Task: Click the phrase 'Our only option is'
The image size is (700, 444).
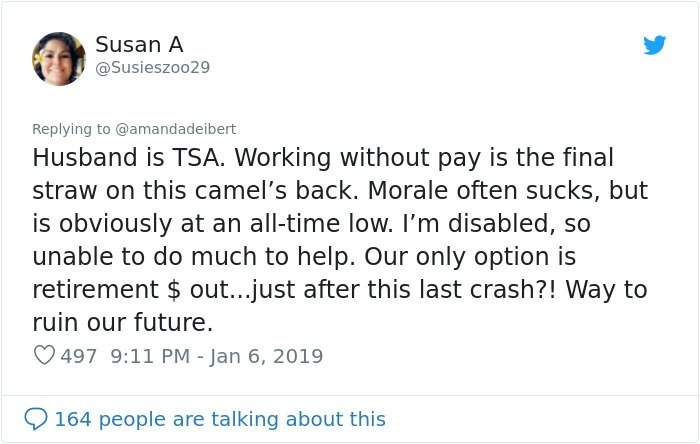Action: (470, 256)
